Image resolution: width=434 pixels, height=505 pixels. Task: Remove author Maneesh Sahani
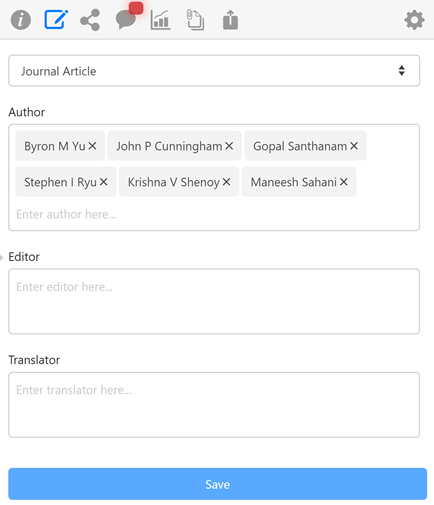pos(344,182)
